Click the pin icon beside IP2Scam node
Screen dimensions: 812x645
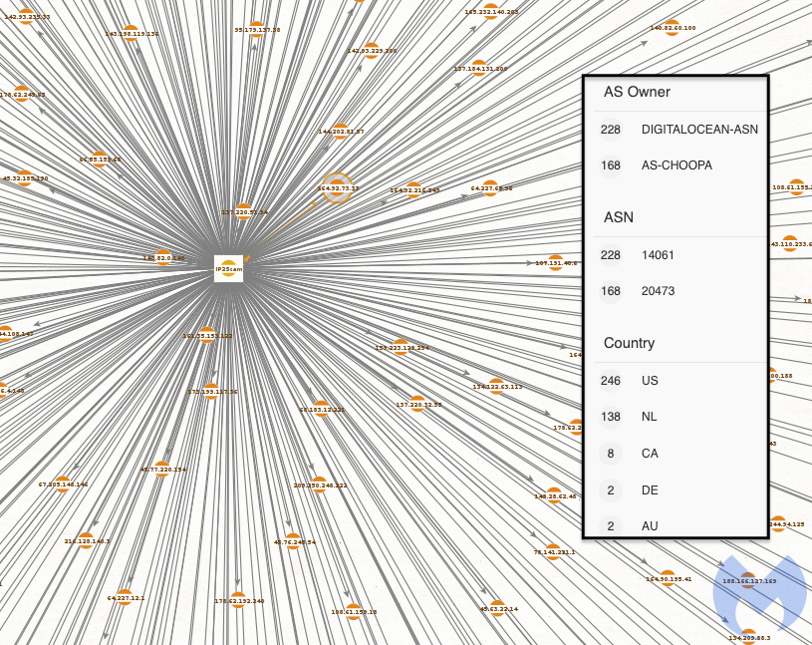click(x=247, y=257)
